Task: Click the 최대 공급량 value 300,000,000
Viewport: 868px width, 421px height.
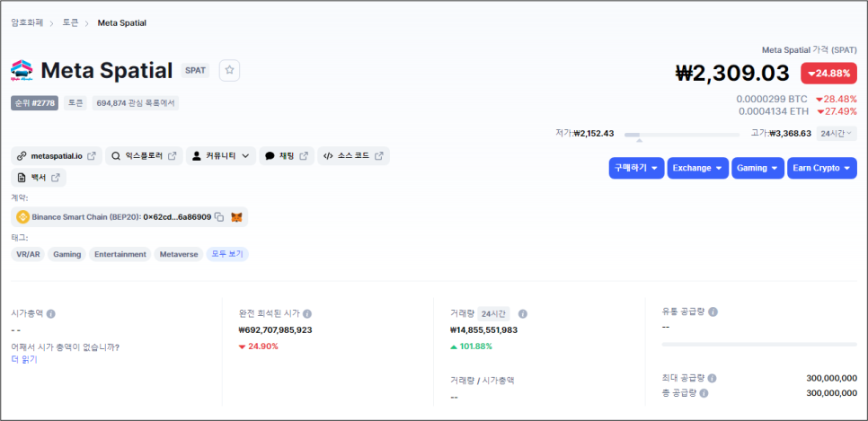Action: click(x=832, y=379)
